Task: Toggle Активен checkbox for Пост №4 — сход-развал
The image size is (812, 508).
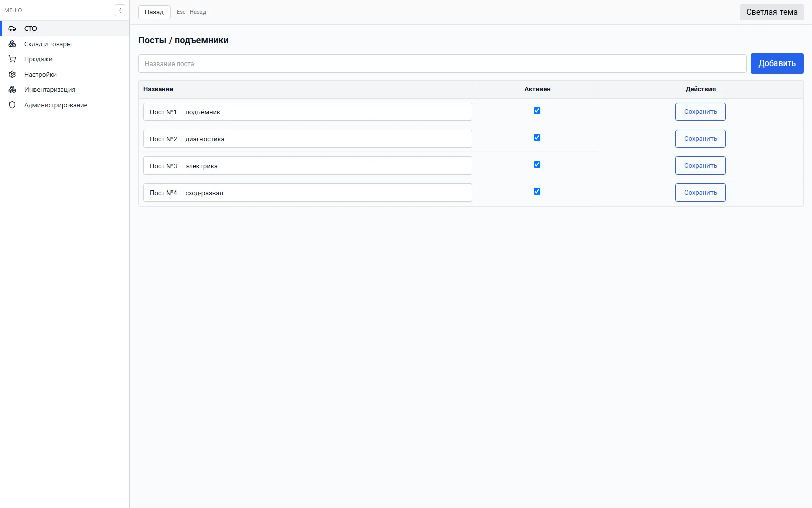Action: point(537,192)
